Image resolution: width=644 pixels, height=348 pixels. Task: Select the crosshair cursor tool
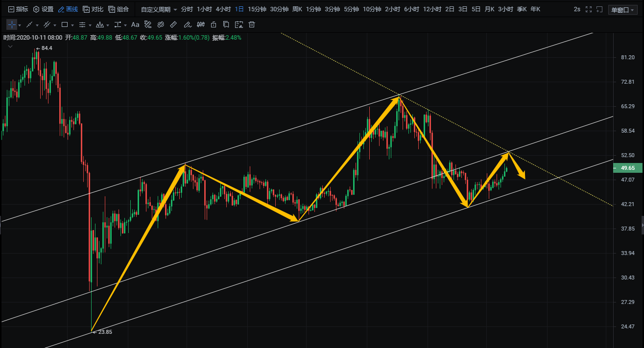point(11,24)
